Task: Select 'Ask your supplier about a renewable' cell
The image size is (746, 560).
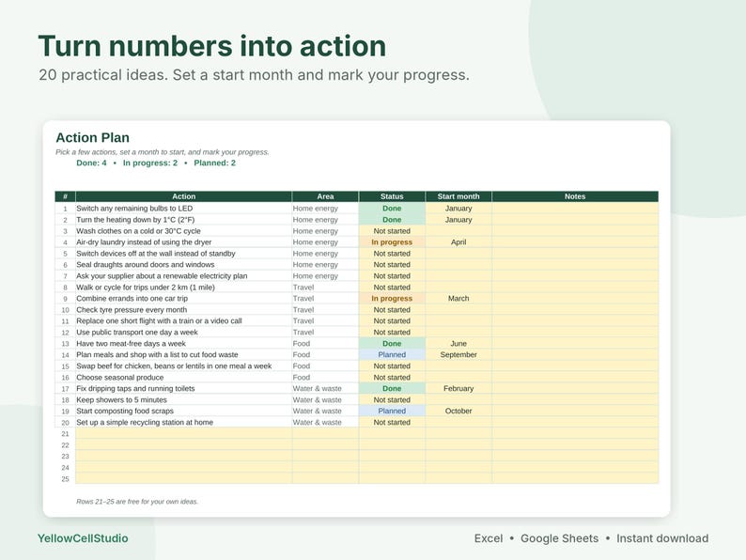Action: pyautogui.click(x=183, y=276)
